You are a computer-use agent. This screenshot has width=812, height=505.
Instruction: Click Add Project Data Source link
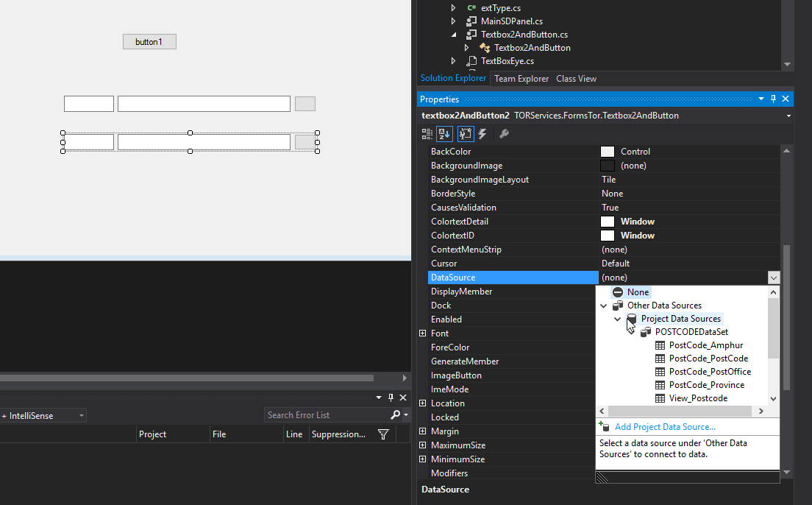(665, 427)
